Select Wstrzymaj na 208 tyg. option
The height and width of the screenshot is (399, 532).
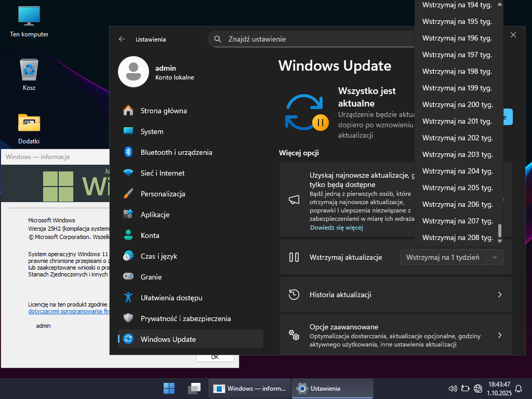point(457,237)
